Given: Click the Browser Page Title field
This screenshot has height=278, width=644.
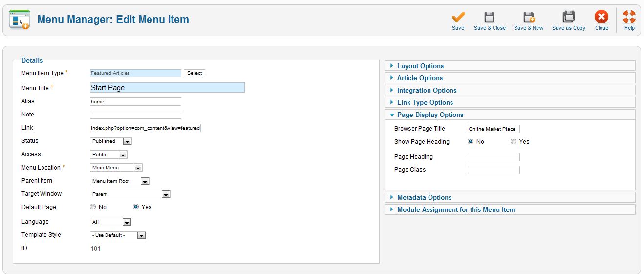Looking at the screenshot, I should point(494,129).
